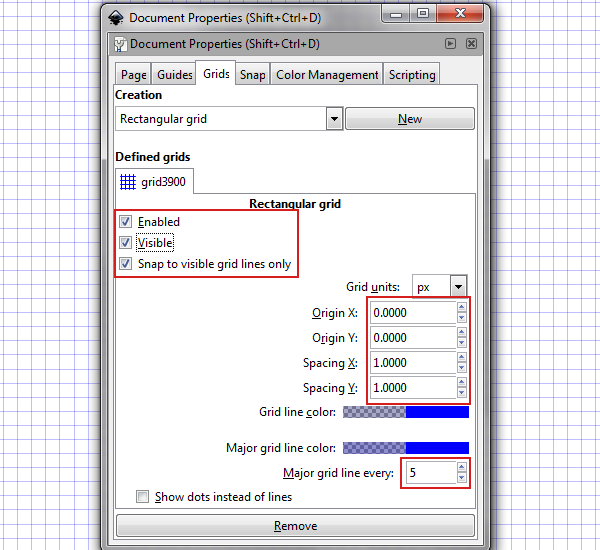Click the iconify arrow button on the panel header
Screen dimensions: 600x550
pyautogui.click(x=451, y=44)
